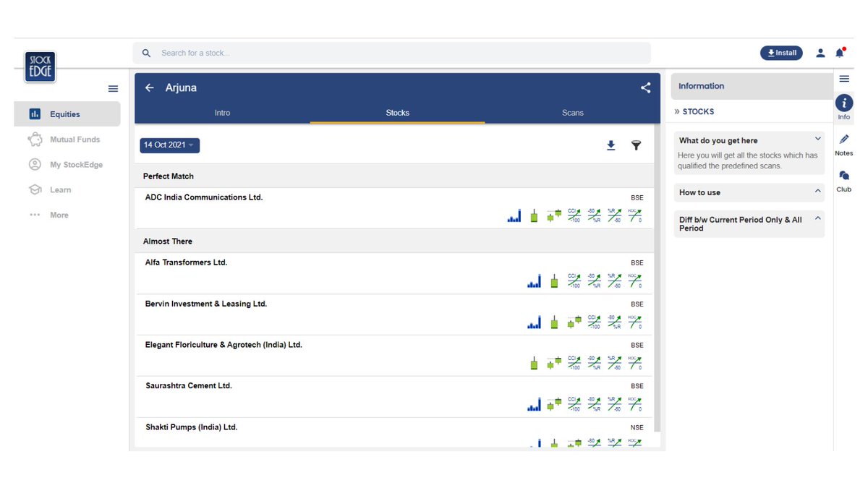
Task: Click two-candle pattern icon for ADC India Communications
Action: click(554, 215)
